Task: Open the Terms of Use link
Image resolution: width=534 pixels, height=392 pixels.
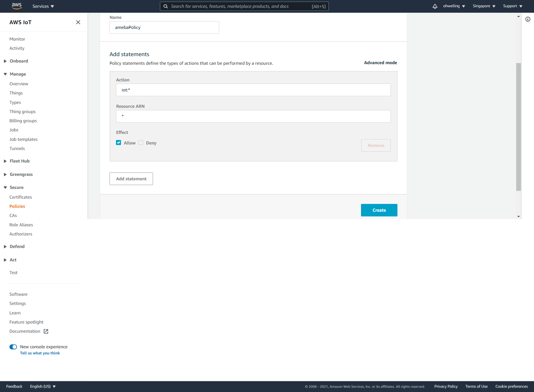Action: tap(476, 386)
